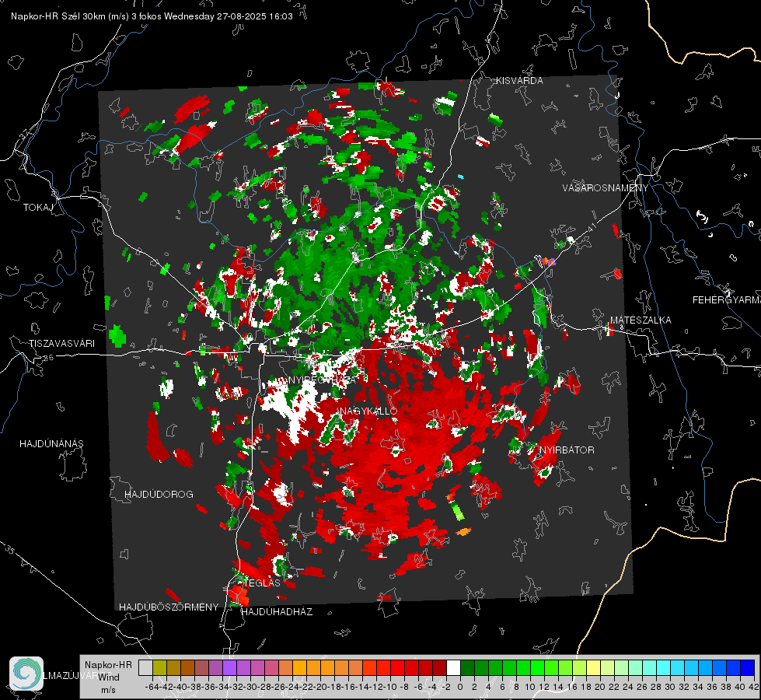Click the -64 legend value
The width and height of the screenshot is (761, 700).
click(152, 687)
